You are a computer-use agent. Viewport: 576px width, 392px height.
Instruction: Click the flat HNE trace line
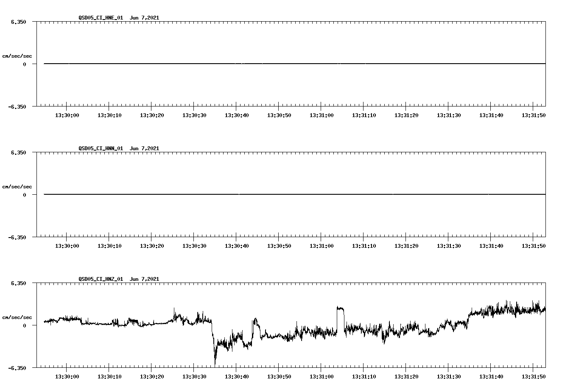[x=295, y=64]
